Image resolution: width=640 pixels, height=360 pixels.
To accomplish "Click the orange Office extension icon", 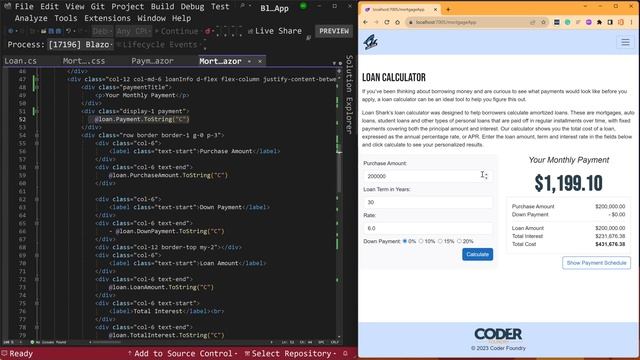I will [x=621, y=22].
